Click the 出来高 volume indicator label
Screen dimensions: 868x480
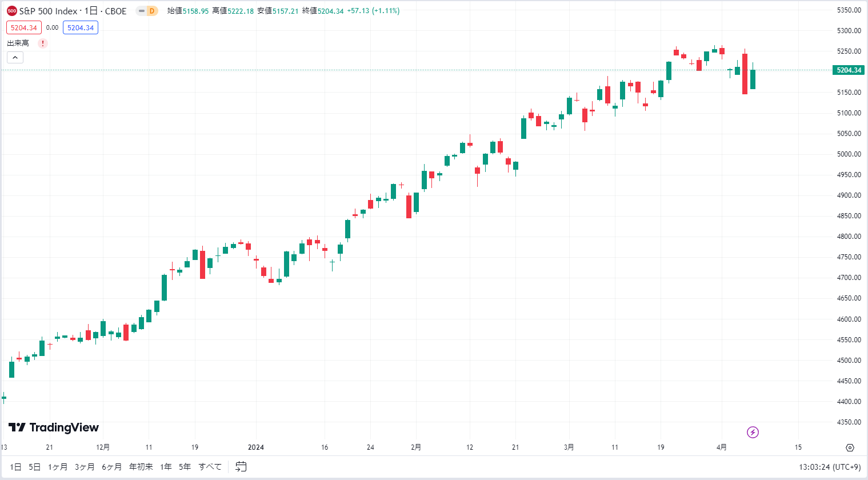click(x=18, y=43)
